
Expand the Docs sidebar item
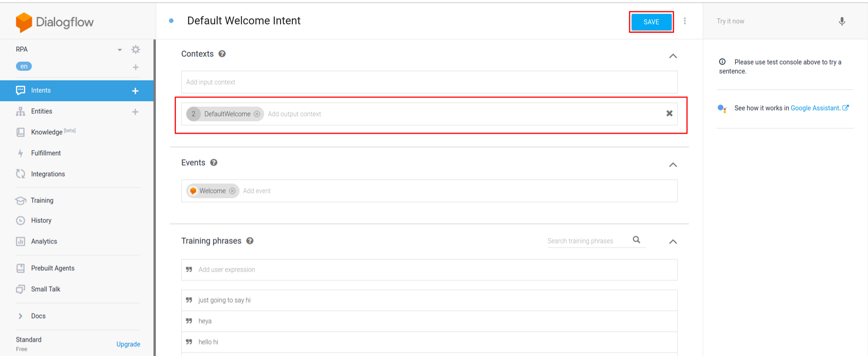pyautogui.click(x=20, y=316)
